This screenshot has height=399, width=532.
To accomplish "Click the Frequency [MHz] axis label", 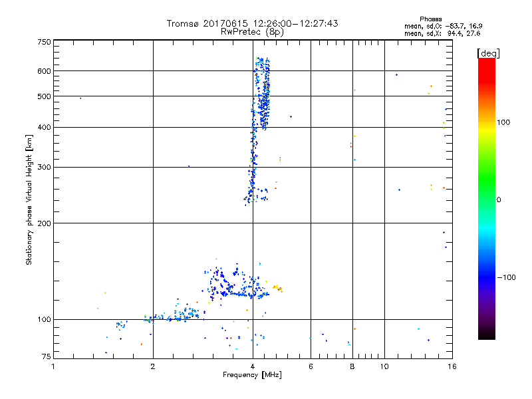I will coord(252,376).
